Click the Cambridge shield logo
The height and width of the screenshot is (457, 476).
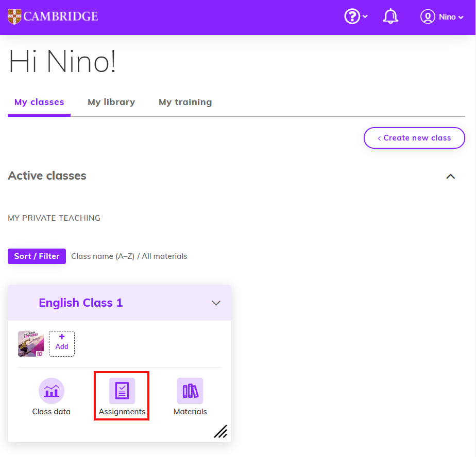tap(14, 16)
